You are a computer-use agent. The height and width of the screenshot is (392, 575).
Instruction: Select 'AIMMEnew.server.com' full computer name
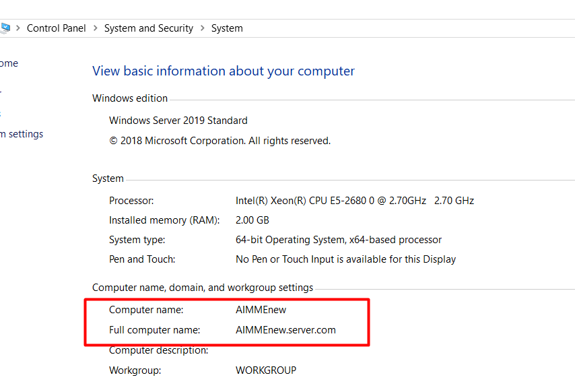[x=285, y=330]
